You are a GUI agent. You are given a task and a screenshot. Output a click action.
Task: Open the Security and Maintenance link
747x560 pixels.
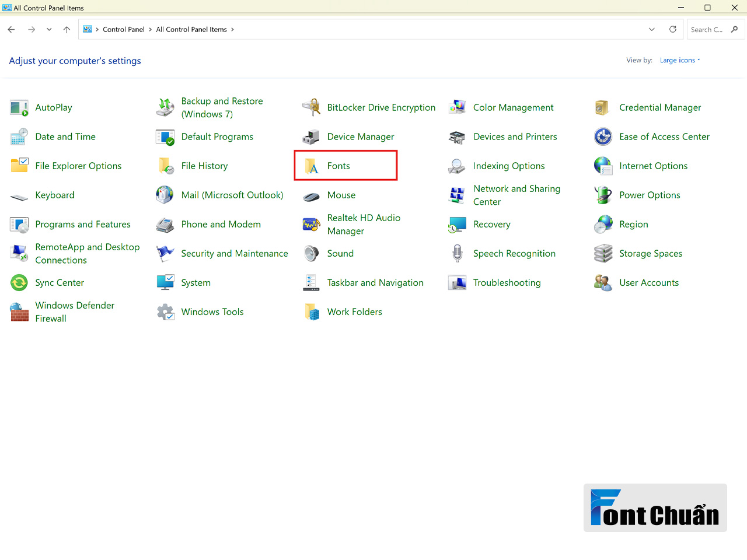(x=235, y=253)
